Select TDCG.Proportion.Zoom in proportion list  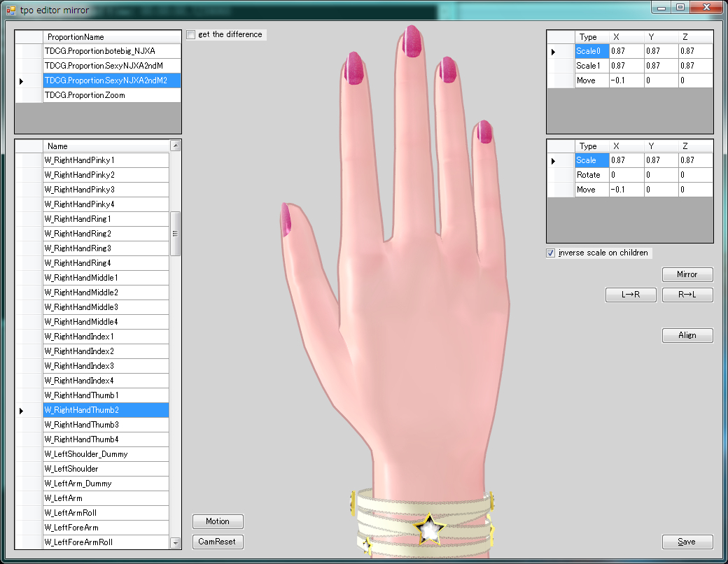point(111,95)
